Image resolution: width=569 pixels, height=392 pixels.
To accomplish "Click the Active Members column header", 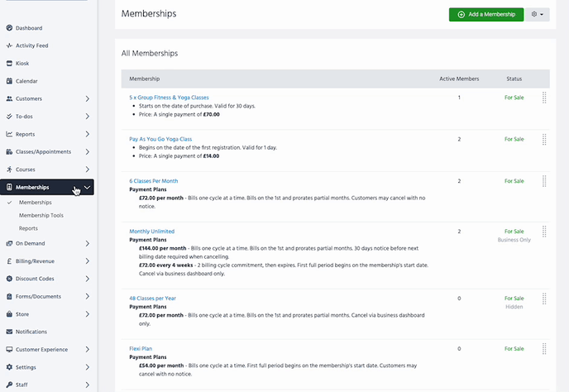I will coord(458,79).
